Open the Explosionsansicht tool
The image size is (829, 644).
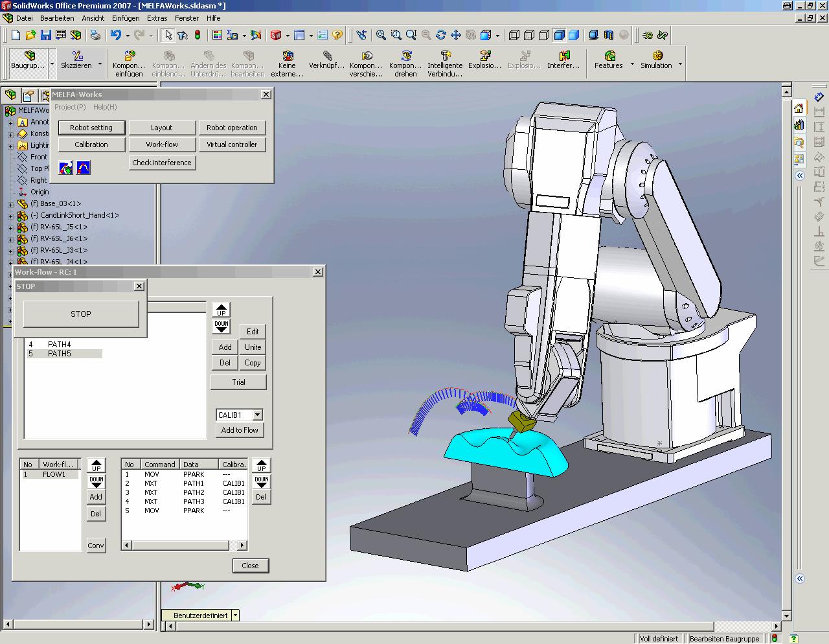pyautogui.click(x=484, y=60)
